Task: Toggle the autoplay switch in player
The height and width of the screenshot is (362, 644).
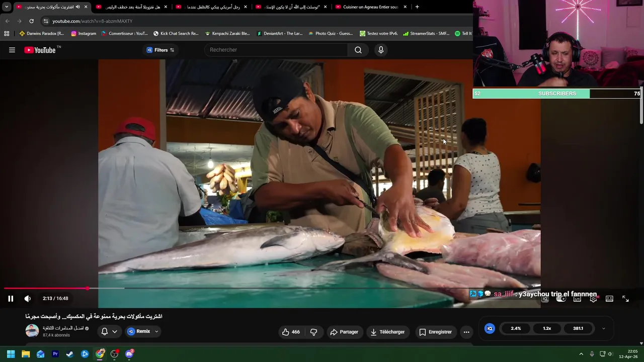Action: tap(561, 299)
